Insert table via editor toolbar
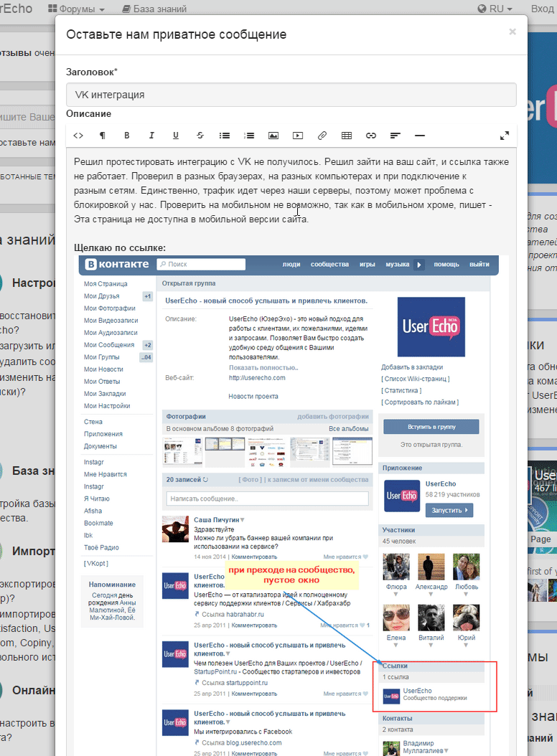Image resolution: width=557 pixels, height=756 pixels. (x=347, y=136)
